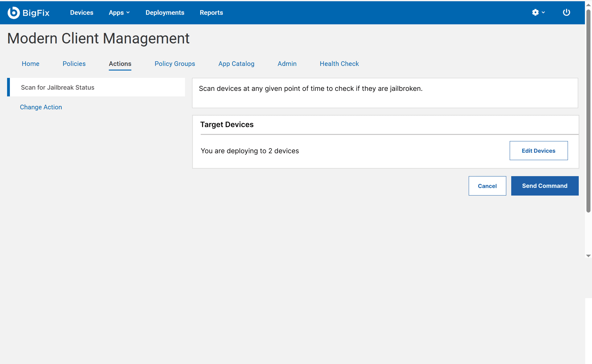Go to the Policy Groups tab
Viewport: 592px width, 364px height.
175,64
